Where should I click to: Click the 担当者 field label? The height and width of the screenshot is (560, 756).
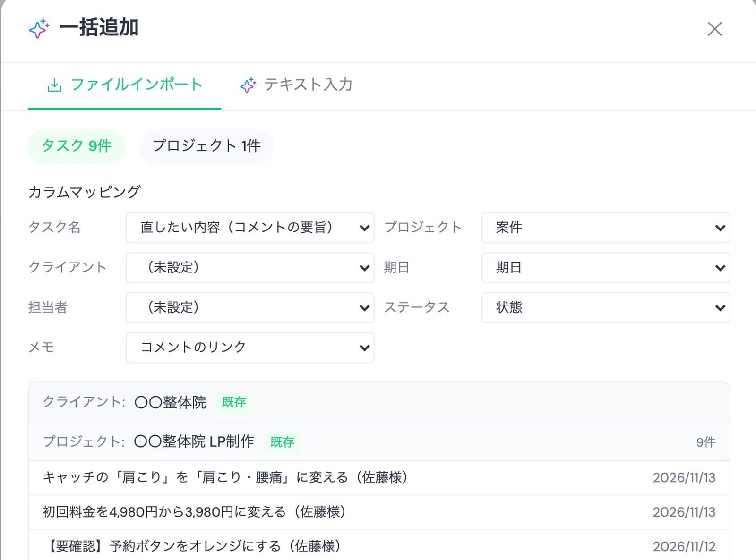48,308
